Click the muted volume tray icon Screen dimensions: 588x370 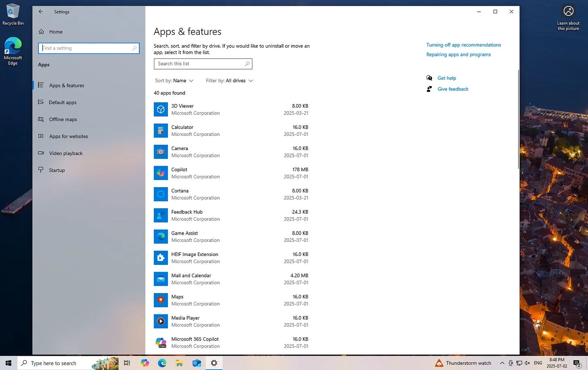[x=527, y=363]
